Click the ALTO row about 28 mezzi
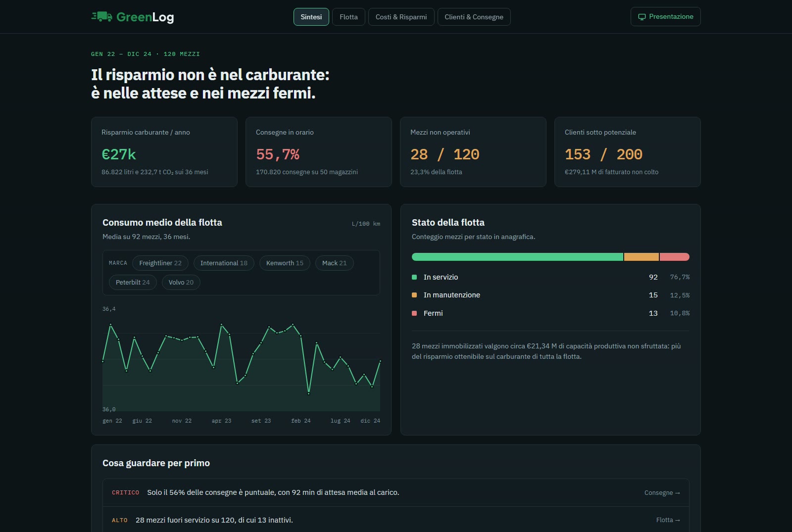This screenshot has height=532, width=792. click(396, 520)
